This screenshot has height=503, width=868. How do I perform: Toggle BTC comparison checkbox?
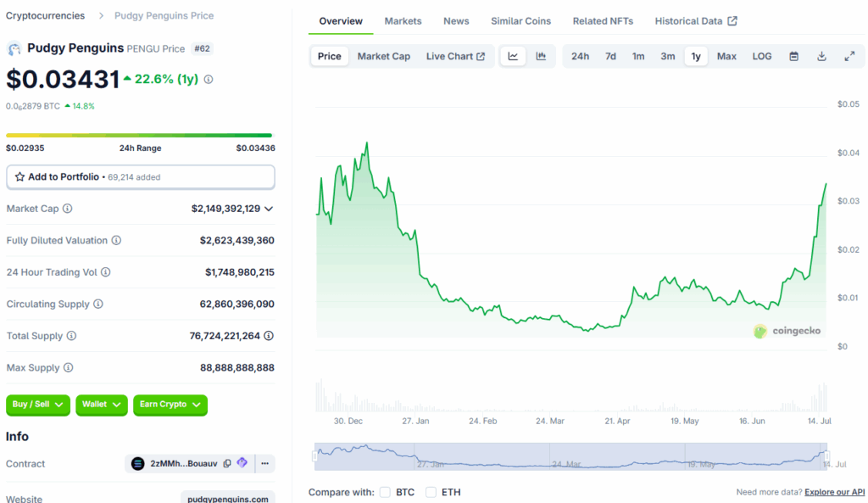[386, 492]
